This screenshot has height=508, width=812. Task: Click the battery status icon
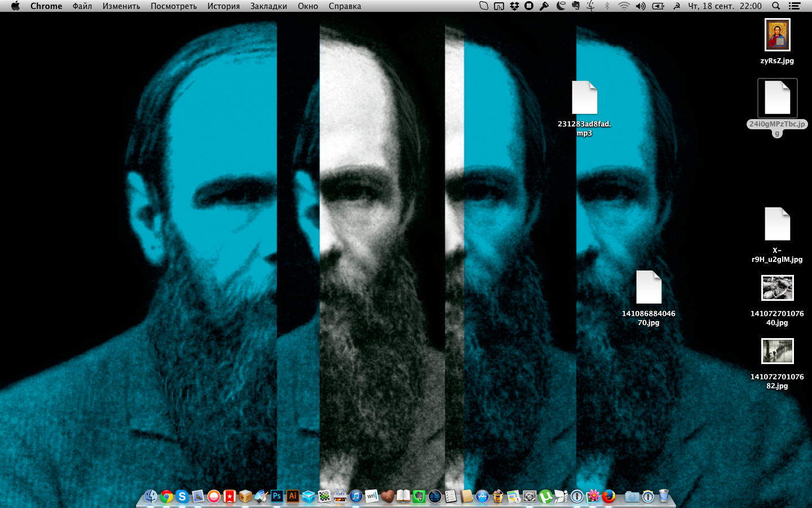click(x=658, y=6)
